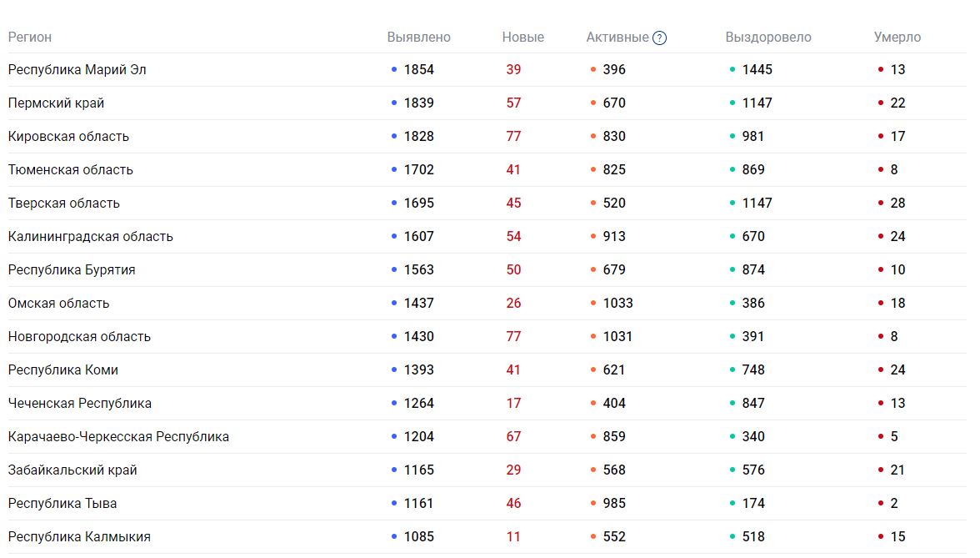Select Республика Коми row

point(63,370)
